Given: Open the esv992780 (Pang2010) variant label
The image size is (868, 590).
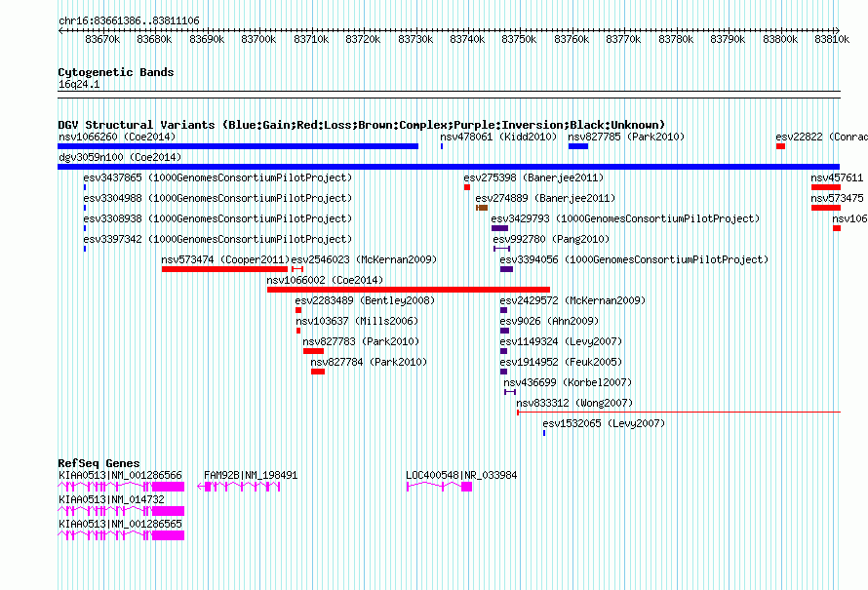Looking at the screenshot, I should 551,239.
